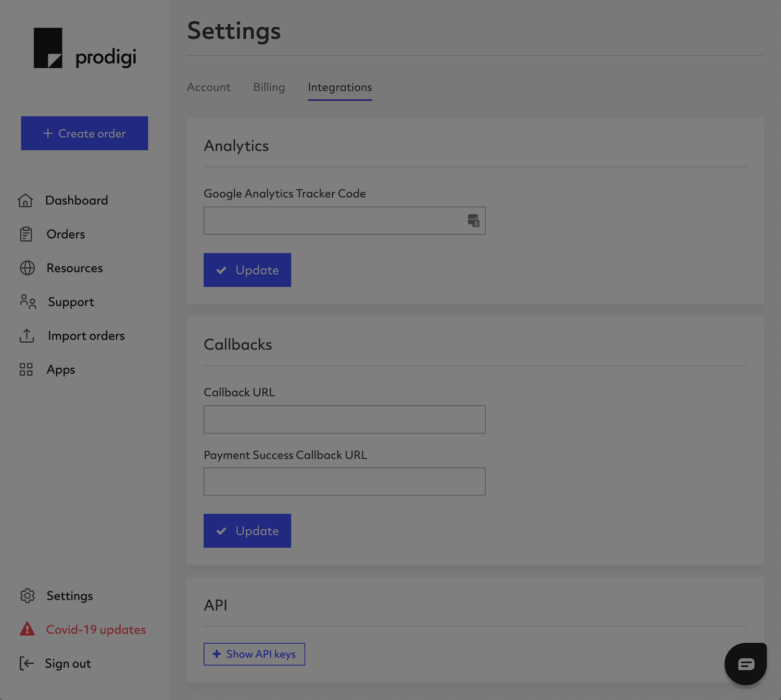Click the Google Analytics Tracker Code field
This screenshot has width=781, height=700.
[x=344, y=220]
